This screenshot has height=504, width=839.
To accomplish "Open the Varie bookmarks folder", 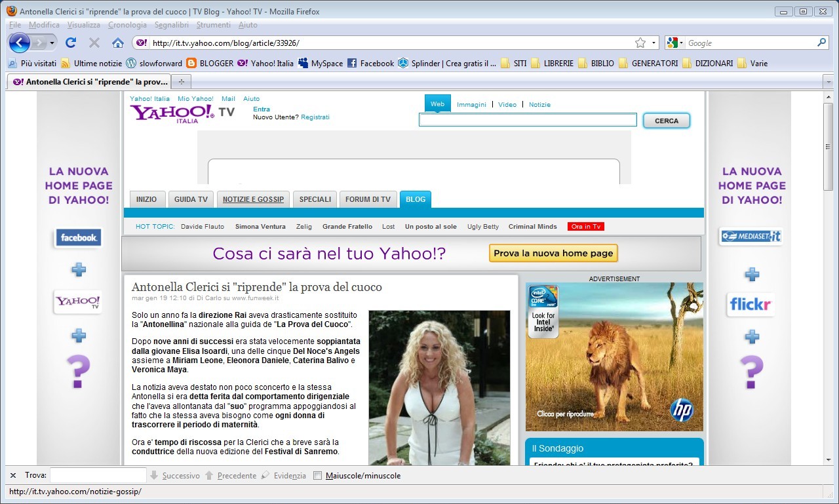I will pyautogui.click(x=752, y=64).
